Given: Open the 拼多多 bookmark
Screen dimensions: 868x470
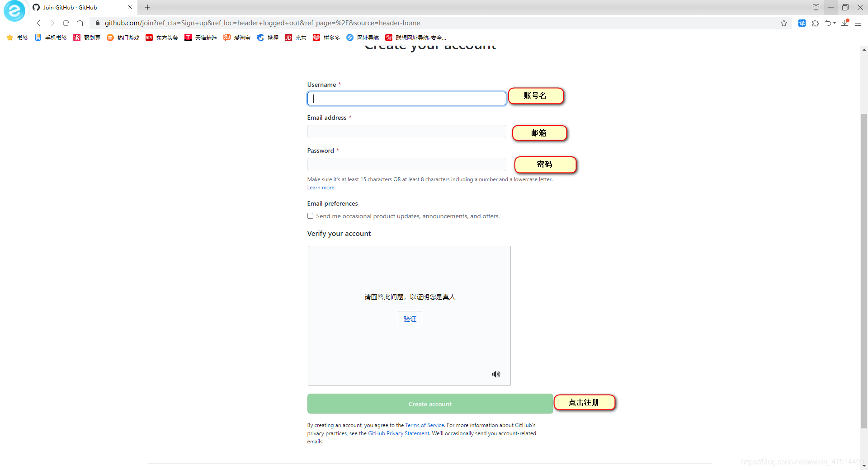Looking at the screenshot, I should click(326, 38).
